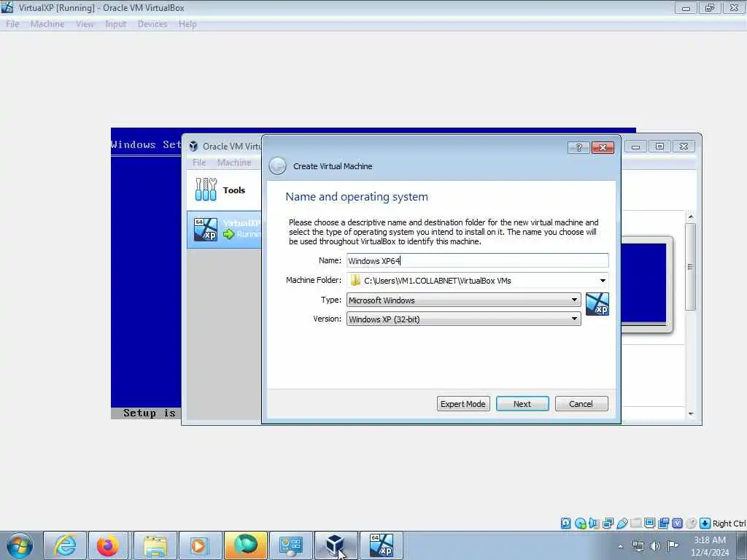Click the shared folders status bar icon
747x560 pixels.
pyautogui.click(x=635, y=524)
